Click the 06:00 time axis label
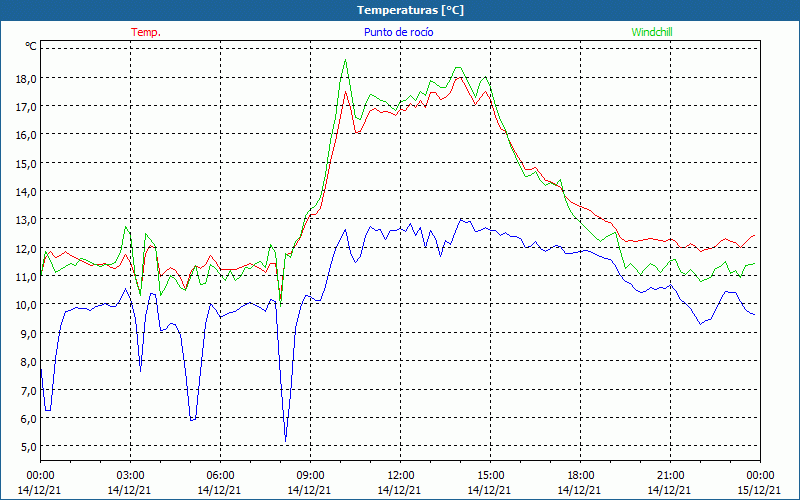The image size is (800, 500). 220,475
